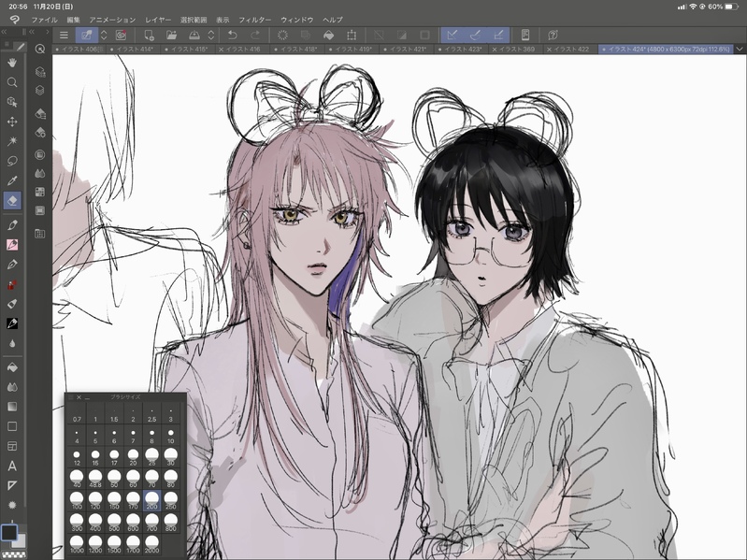
Task: Open the ファイル menu
Action: pos(44,20)
